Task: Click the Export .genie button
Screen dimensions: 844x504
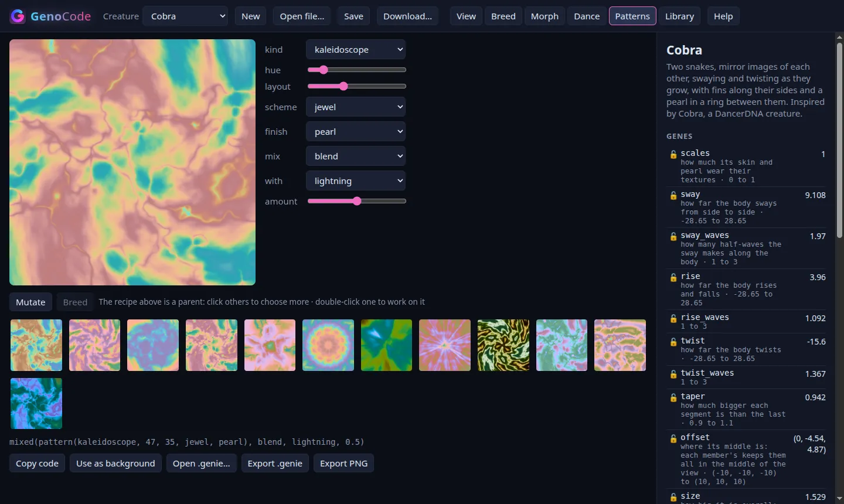Action: pyautogui.click(x=275, y=464)
